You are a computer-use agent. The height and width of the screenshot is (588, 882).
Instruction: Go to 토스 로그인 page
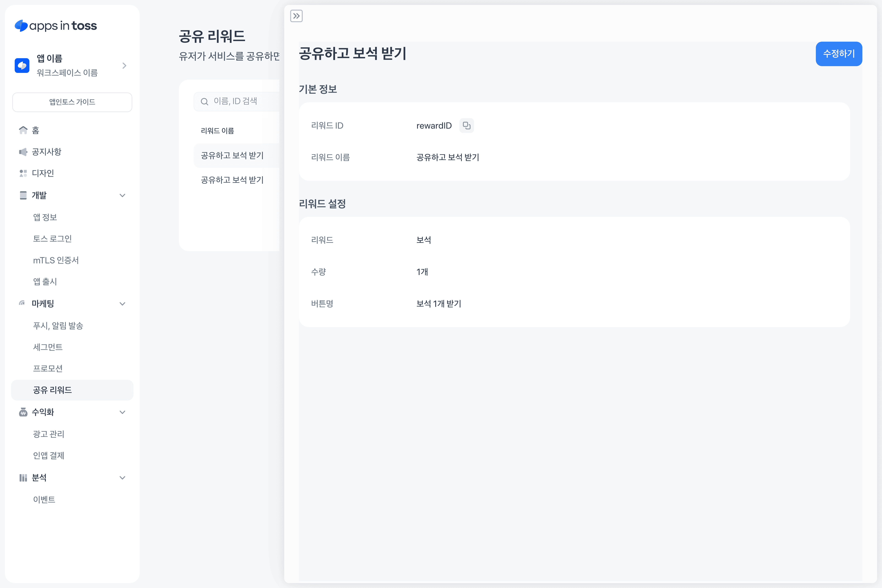[72, 239]
